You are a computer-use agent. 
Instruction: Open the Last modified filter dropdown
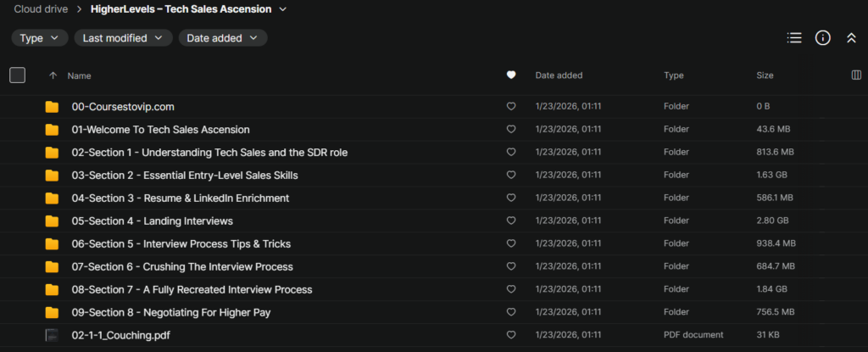tap(123, 38)
